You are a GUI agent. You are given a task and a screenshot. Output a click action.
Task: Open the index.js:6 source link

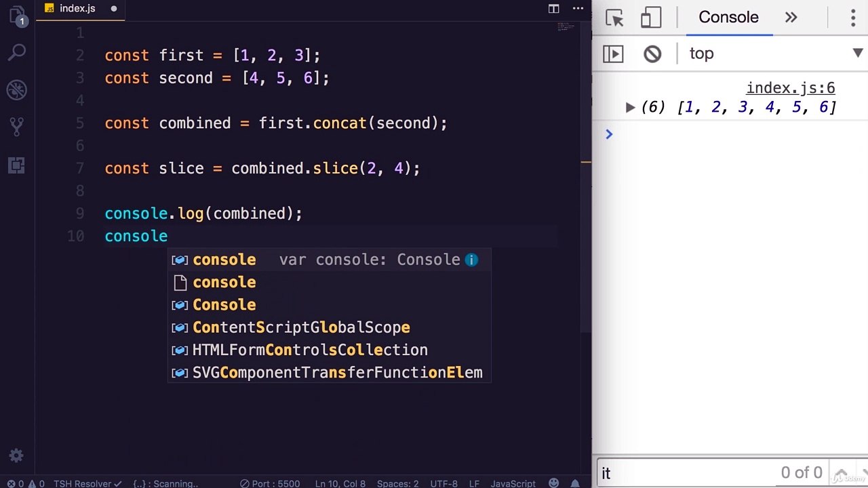791,88
